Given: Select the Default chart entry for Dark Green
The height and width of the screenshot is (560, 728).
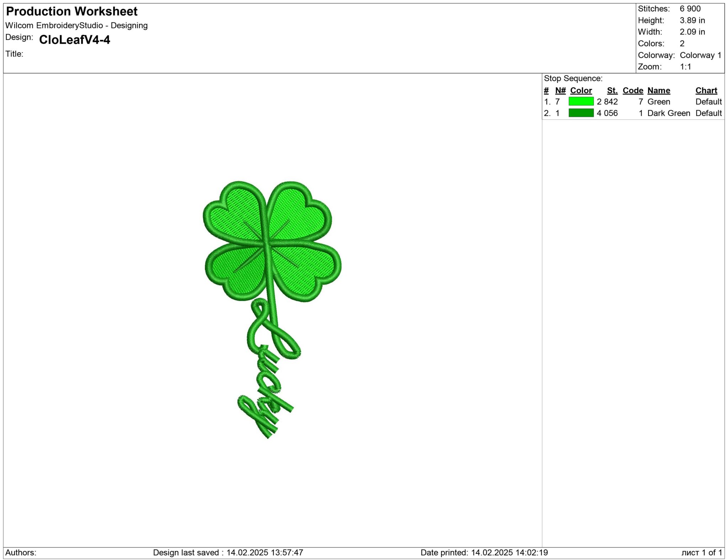Looking at the screenshot, I should point(708,113).
